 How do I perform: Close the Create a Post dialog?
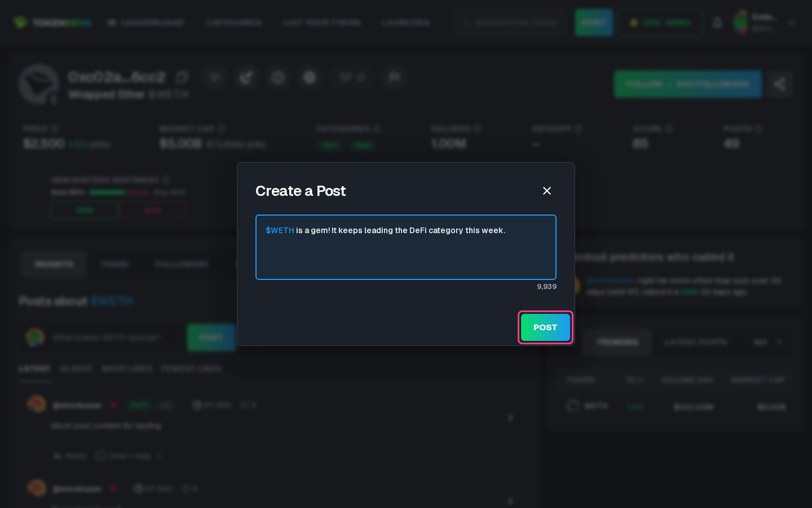[x=546, y=191]
